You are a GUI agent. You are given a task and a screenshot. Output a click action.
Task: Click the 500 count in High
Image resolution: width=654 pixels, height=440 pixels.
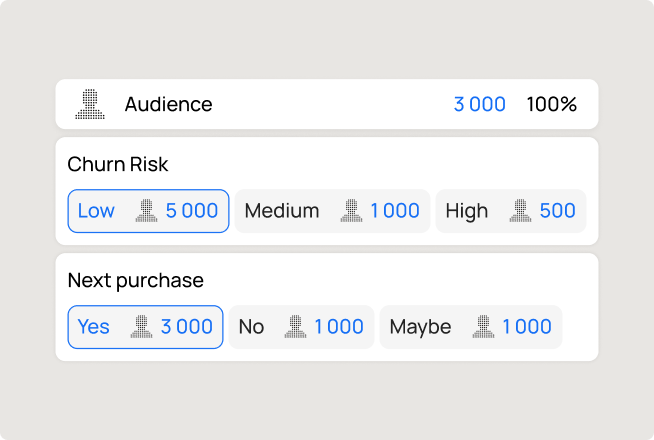click(x=557, y=211)
